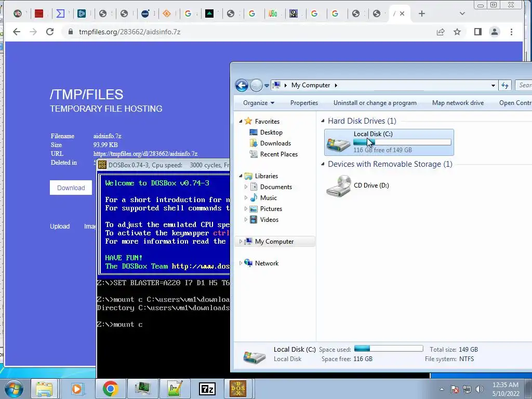
Task: Open the Windows Start button
Action: (x=13, y=389)
